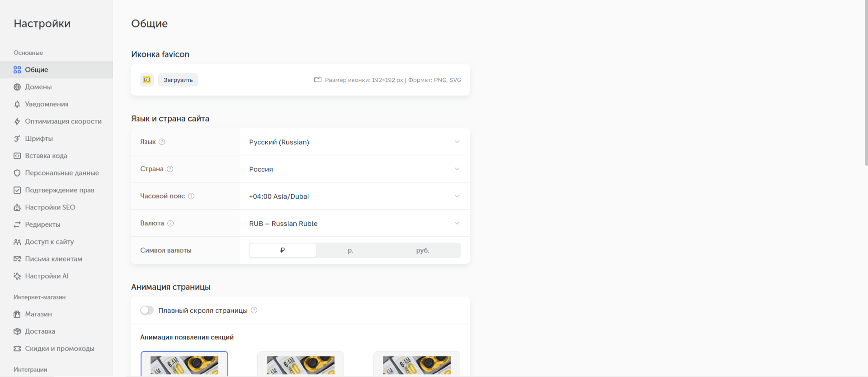Choose the руб. currency symbol option
868x377 pixels.
click(423, 250)
